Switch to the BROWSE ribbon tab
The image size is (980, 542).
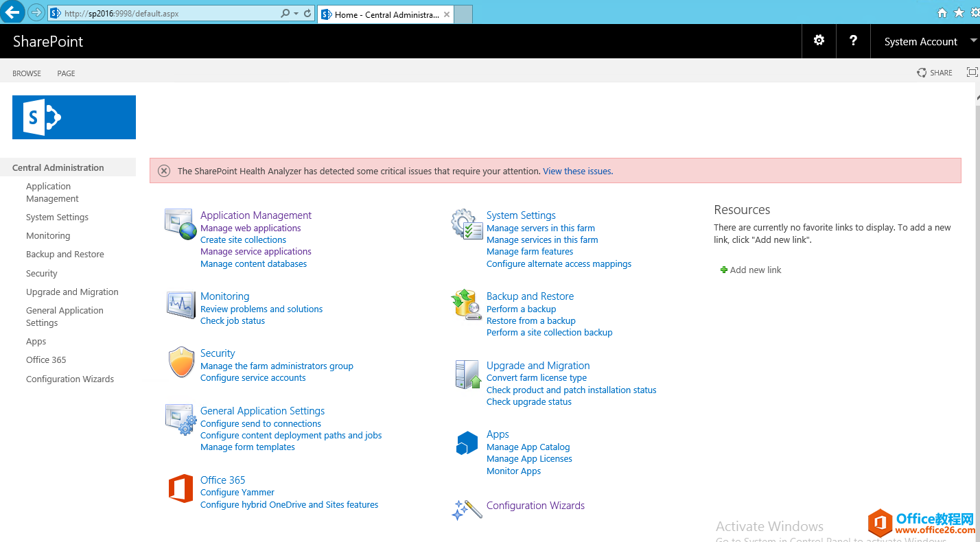27,73
